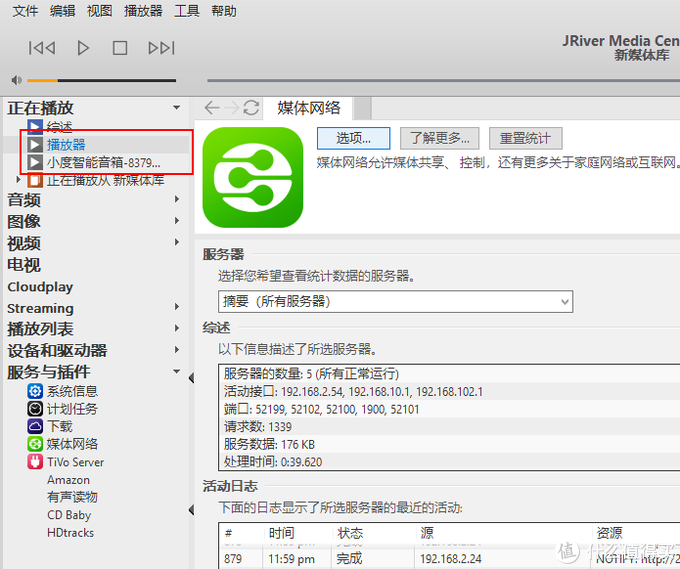
Task: Select the 小度智能音箱-8379 zone
Action: tap(104, 163)
